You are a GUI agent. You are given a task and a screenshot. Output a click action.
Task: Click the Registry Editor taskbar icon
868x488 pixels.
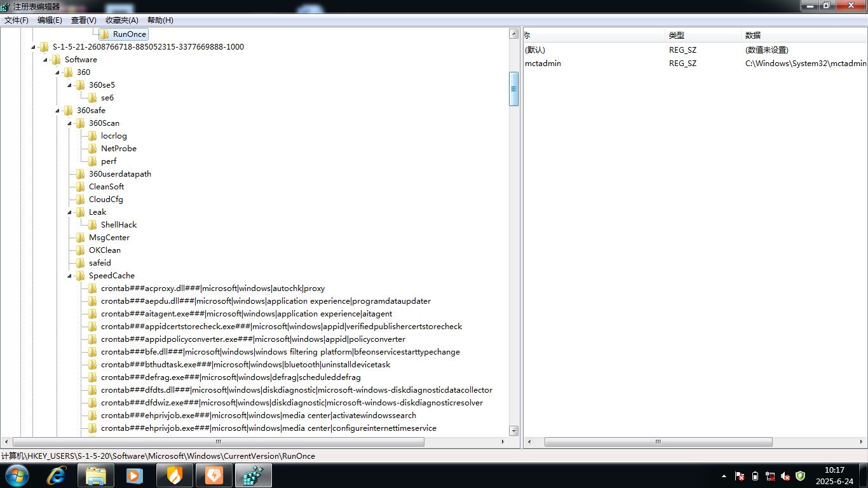click(x=253, y=475)
